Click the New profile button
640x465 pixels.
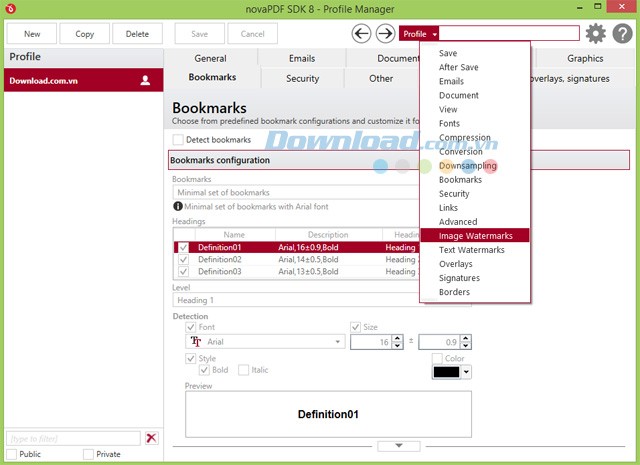32,34
